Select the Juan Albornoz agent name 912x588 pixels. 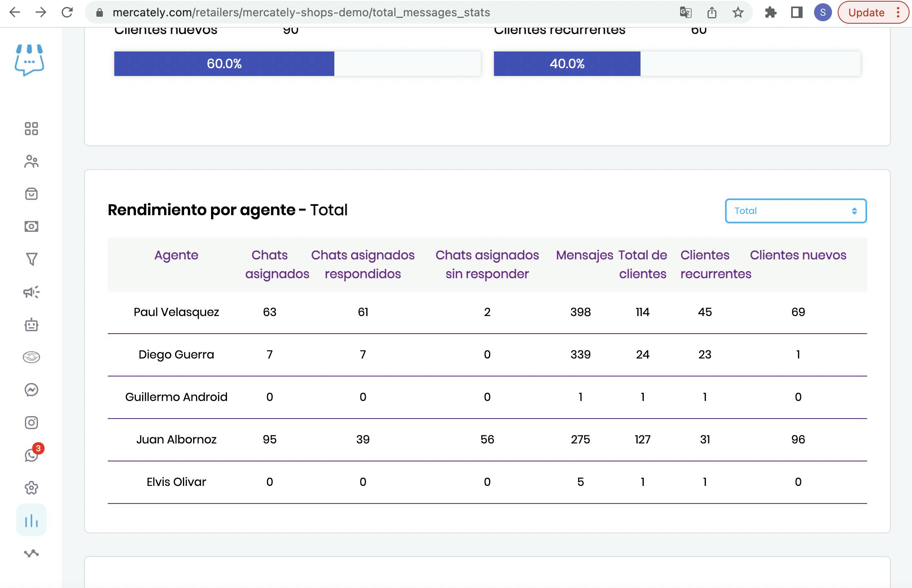[x=176, y=440]
